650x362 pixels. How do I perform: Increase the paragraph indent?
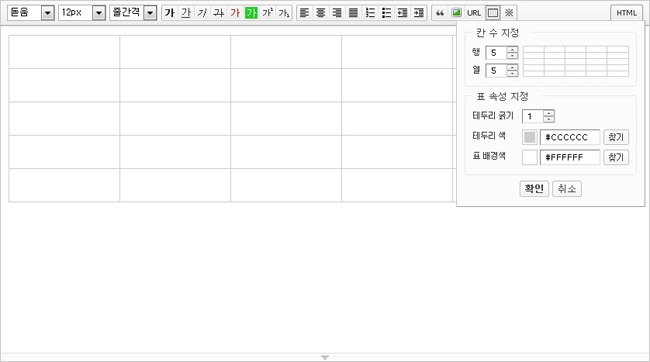[x=419, y=13]
